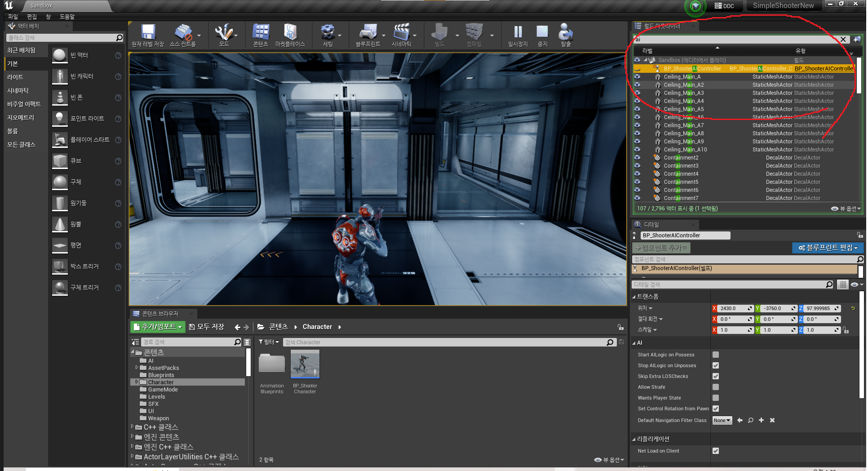
Task: Open Help menu
Action: 67,17
